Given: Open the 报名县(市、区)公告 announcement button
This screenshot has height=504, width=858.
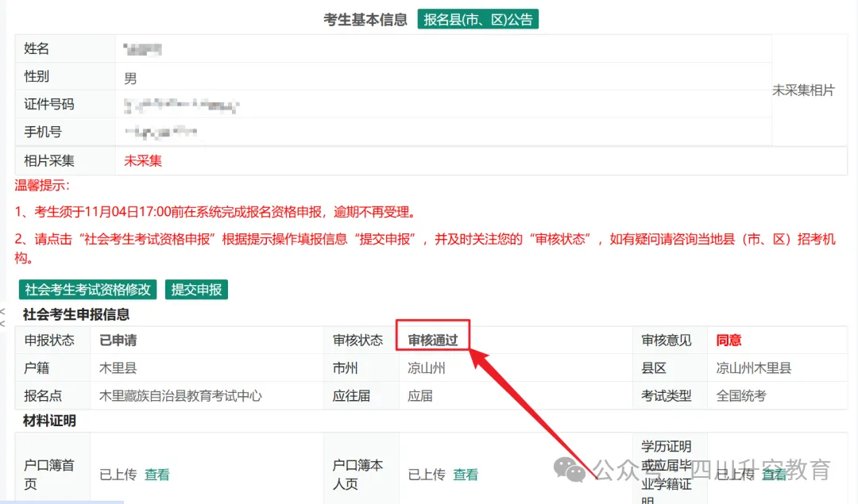Looking at the screenshot, I should (x=477, y=19).
